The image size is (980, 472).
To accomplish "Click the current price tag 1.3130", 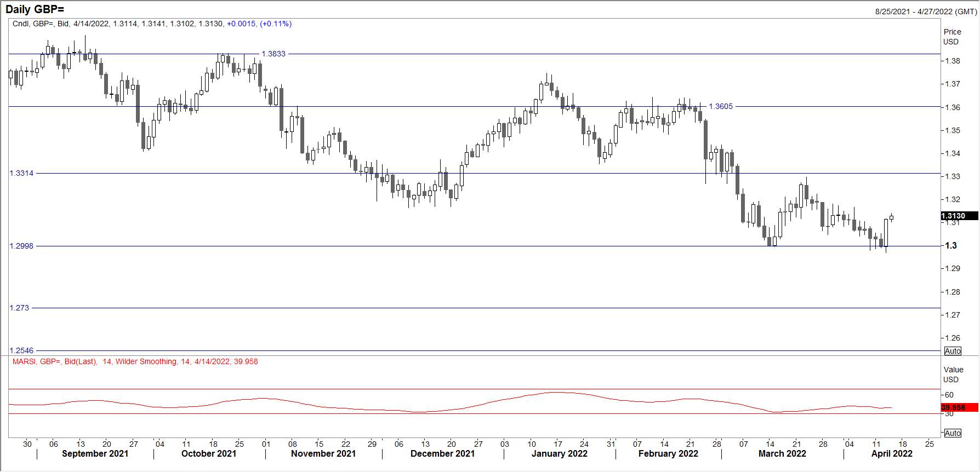I will point(959,216).
